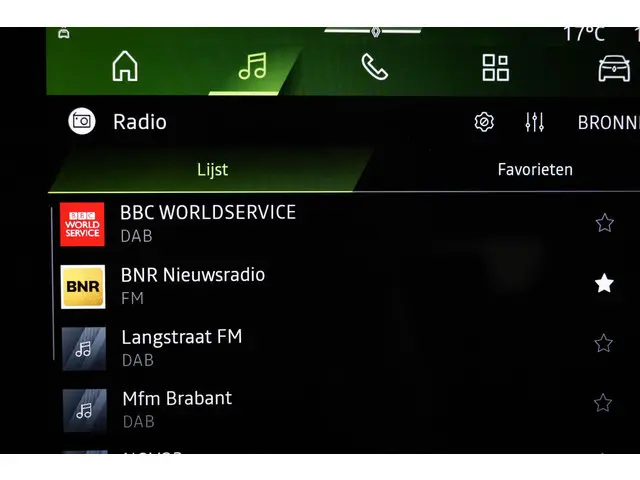This screenshot has height=480, width=640.
Task: Tune to BBC WORLDSERVICE station
Action: tap(208, 213)
